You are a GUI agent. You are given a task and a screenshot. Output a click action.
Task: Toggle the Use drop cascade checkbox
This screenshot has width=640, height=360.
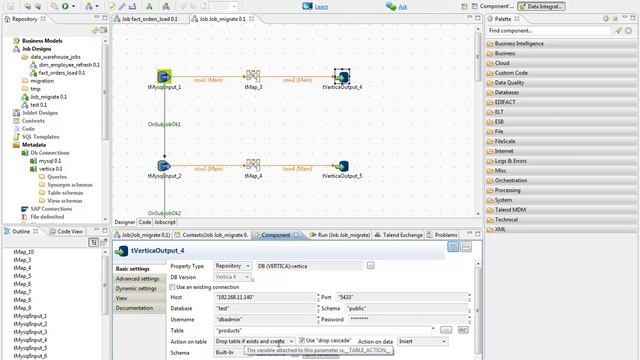point(302,340)
